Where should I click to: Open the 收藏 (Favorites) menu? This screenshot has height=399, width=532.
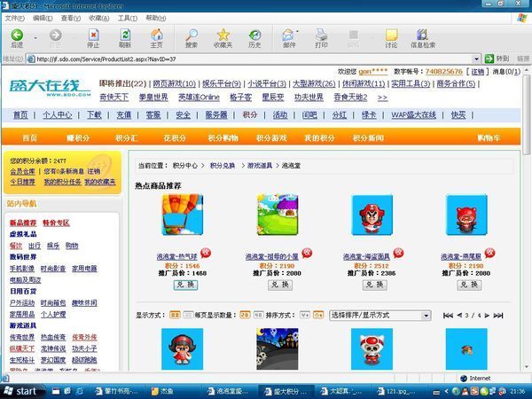pyautogui.click(x=98, y=18)
